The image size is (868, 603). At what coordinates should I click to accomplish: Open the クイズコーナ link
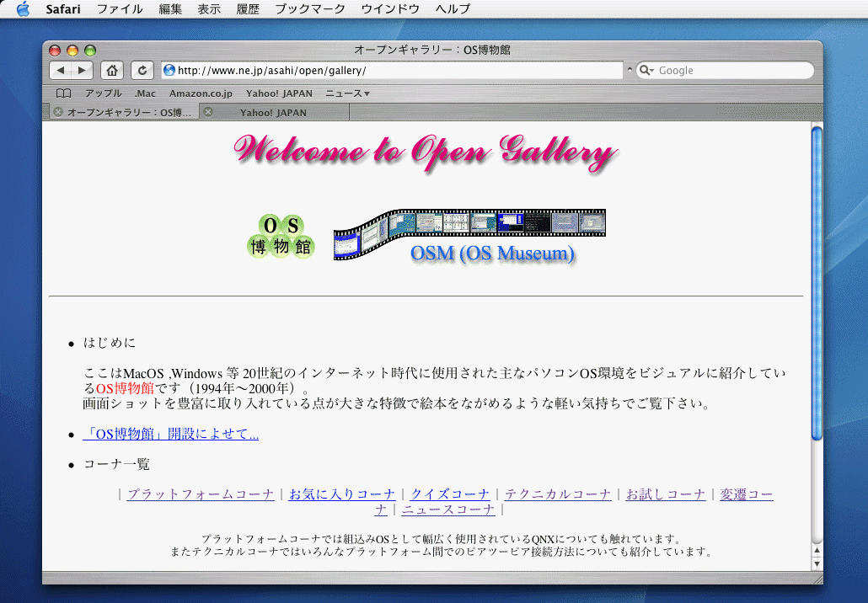(x=450, y=494)
